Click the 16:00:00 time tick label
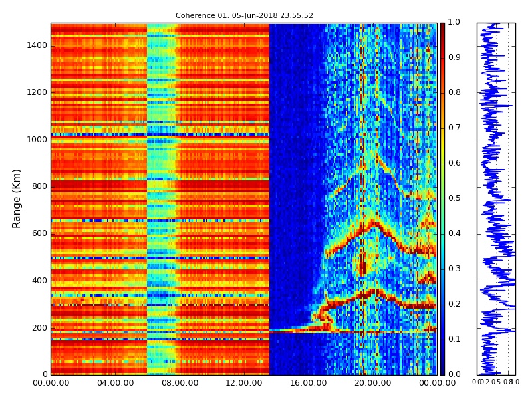Image resolution: width=532 pixels, height=399 pixels. click(309, 383)
